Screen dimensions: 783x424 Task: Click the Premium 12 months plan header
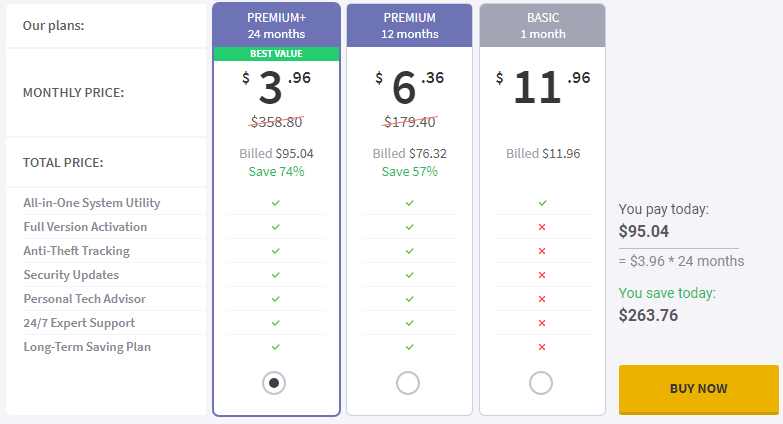tap(409, 25)
